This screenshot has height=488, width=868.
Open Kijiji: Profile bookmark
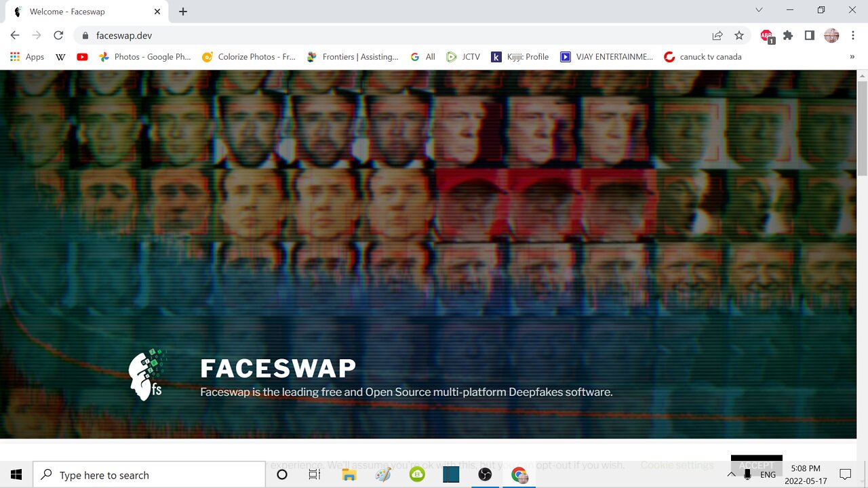click(x=520, y=57)
